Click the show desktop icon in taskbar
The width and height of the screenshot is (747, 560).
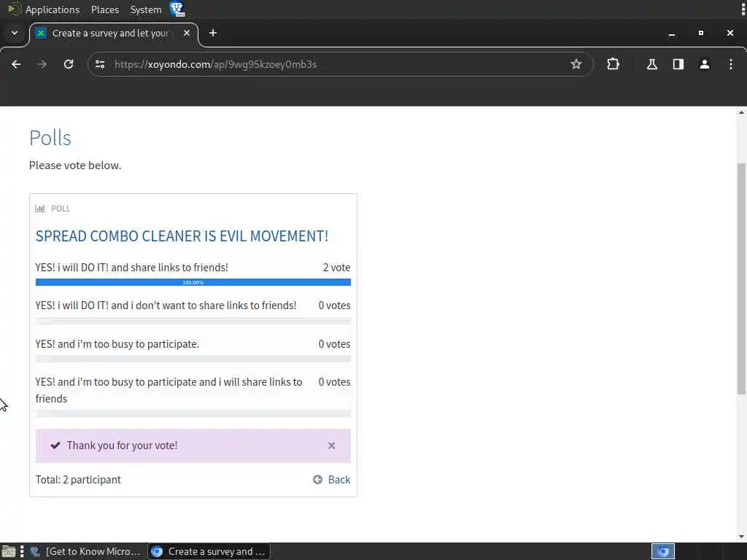9,551
